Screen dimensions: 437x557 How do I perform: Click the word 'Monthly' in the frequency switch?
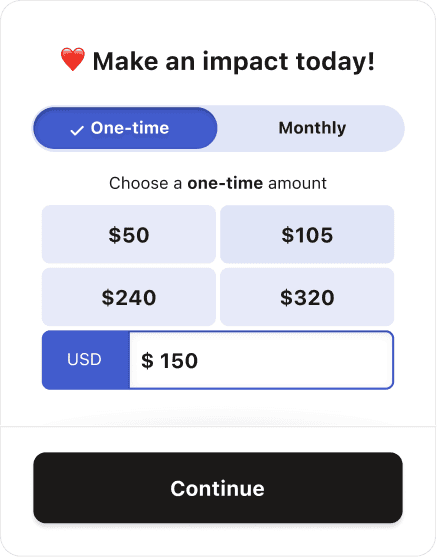click(312, 128)
